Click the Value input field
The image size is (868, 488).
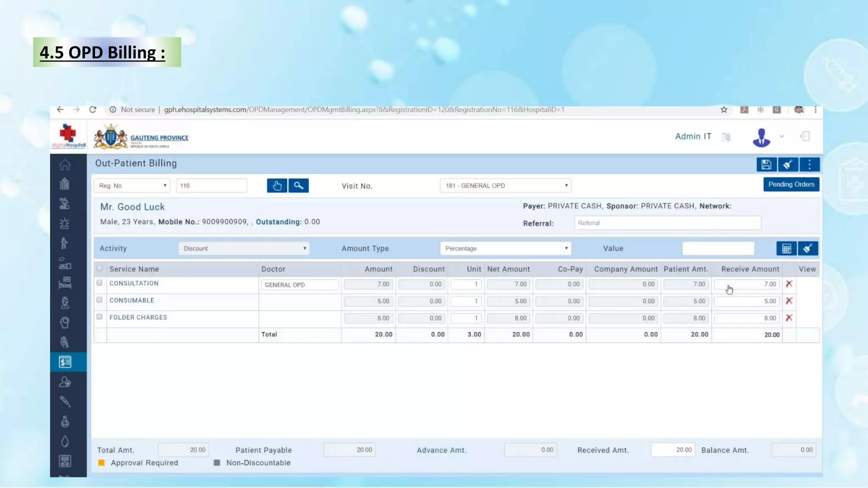(718, 248)
